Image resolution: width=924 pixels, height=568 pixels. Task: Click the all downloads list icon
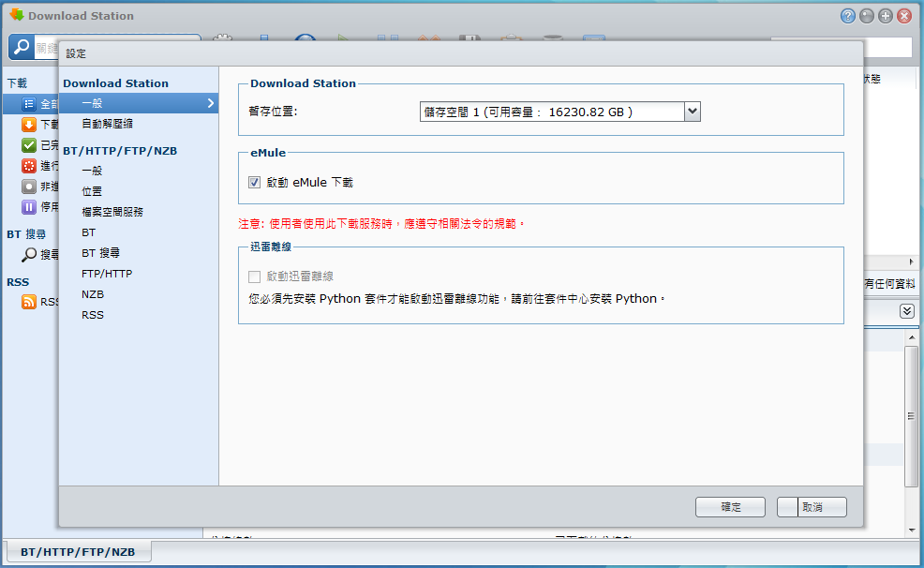click(x=29, y=104)
